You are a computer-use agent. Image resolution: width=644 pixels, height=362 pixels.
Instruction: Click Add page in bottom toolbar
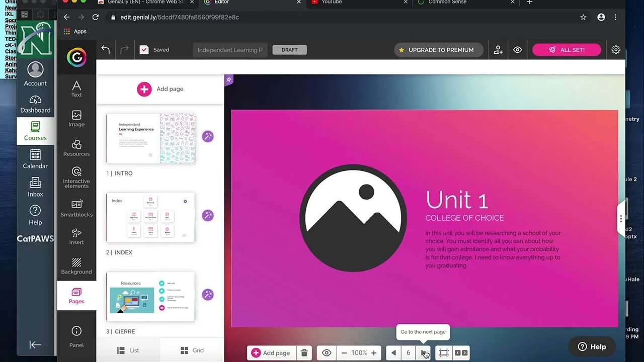pos(271,353)
